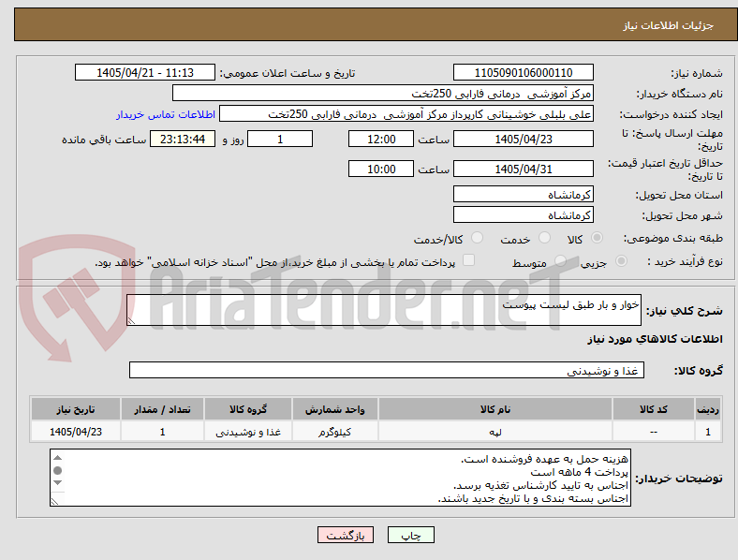This screenshot has width=738, height=560.
Task: Click the کد کالا column header
Action: coord(654,409)
